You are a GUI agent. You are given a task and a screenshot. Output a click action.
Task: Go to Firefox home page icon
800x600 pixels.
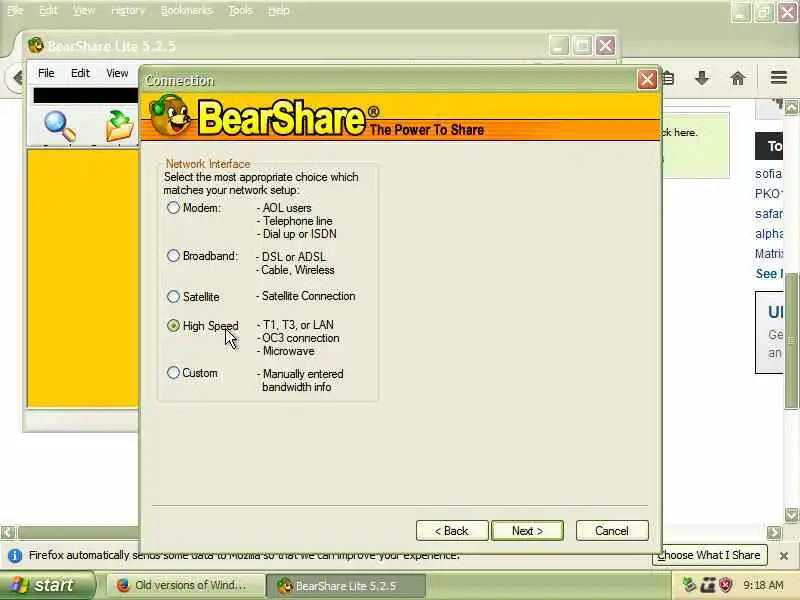[738, 78]
